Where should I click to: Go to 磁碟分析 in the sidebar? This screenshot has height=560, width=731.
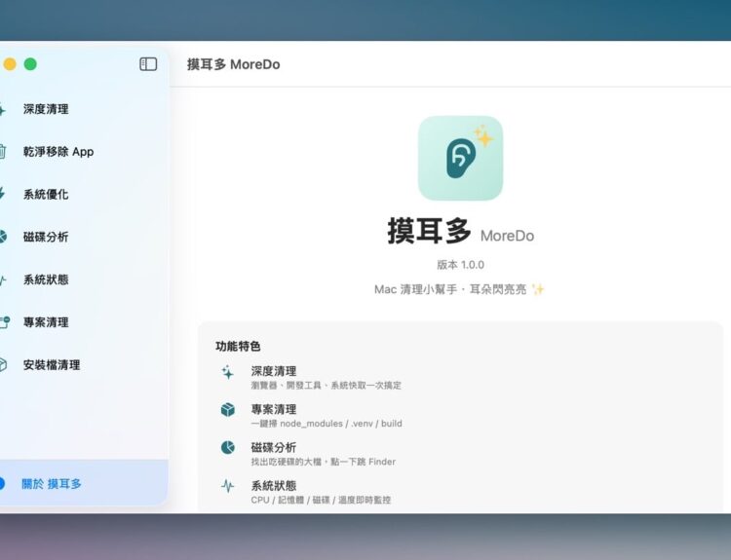click(46, 237)
